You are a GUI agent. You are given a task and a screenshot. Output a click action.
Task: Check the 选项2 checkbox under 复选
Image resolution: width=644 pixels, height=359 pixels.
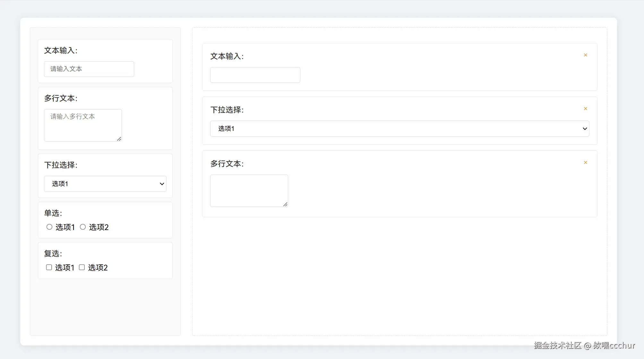(x=82, y=267)
